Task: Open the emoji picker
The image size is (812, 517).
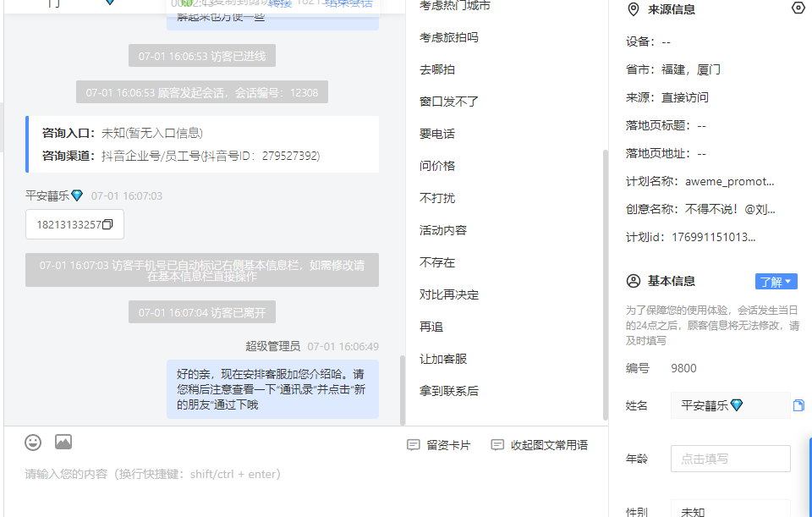Action: pos(33,443)
